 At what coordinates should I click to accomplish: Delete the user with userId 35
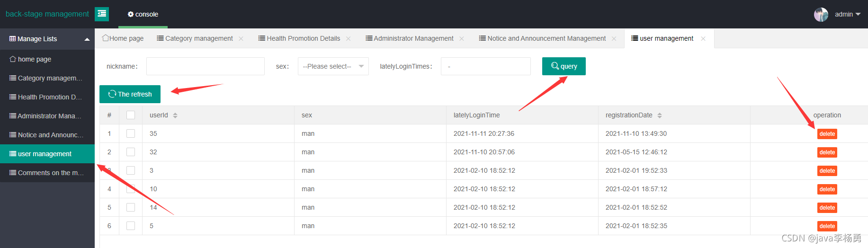pos(827,134)
